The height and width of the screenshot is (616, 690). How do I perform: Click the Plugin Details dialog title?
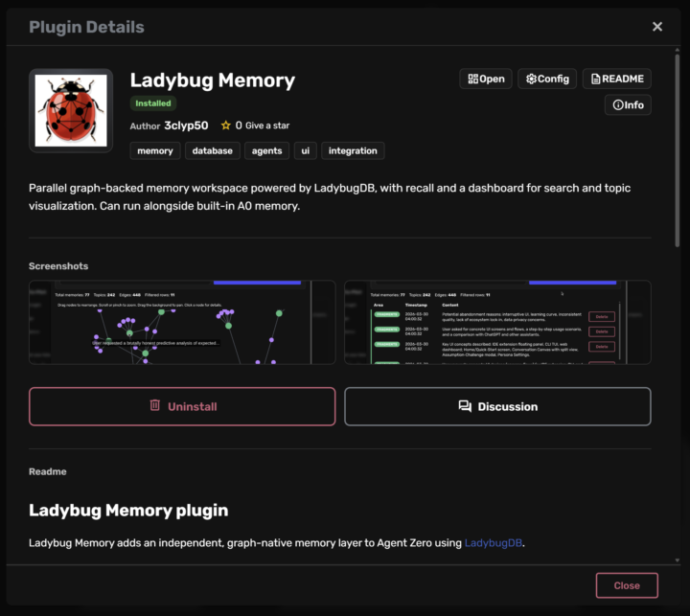[x=86, y=27]
